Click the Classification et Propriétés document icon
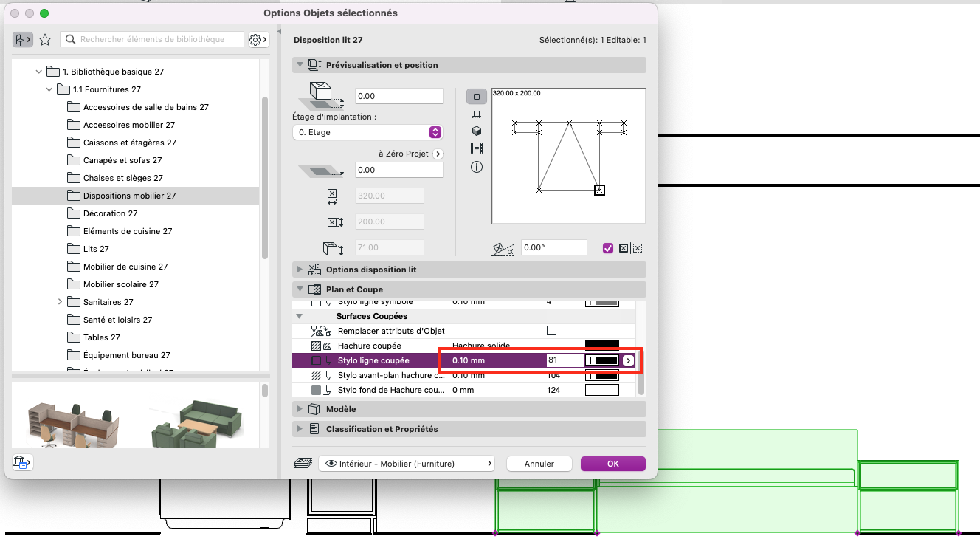Image resolution: width=980 pixels, height=556 pixels. pos(314,429)
